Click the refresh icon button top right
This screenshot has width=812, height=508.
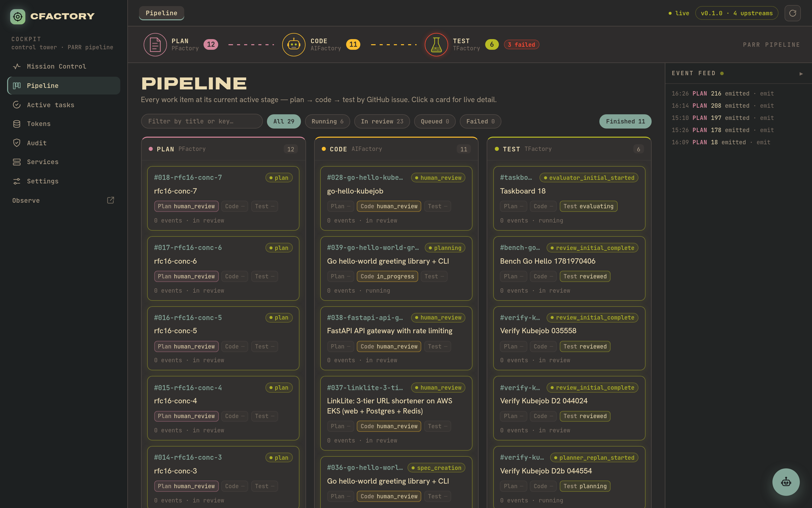[x=792, y=13]
